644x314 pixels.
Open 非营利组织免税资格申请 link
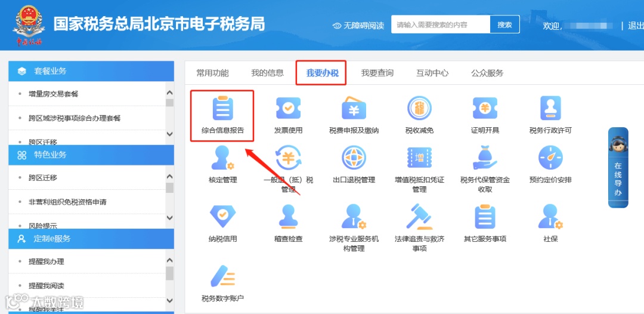(x=68, y=202)
